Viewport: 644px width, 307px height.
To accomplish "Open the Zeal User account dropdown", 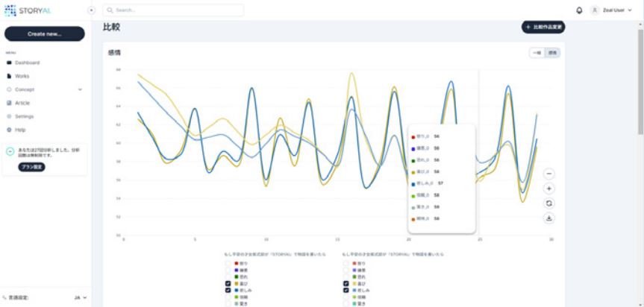I will (x=610, y=10).
